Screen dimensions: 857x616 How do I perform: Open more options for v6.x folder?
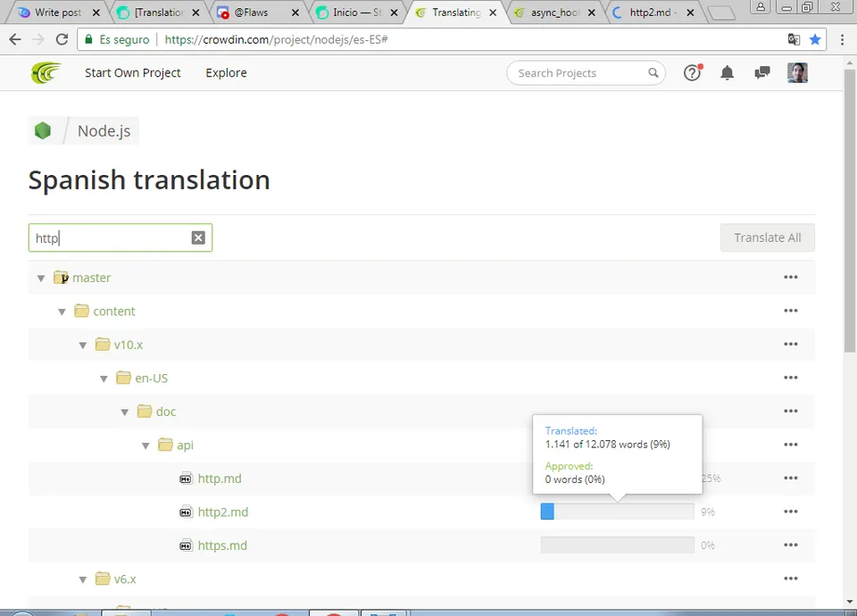[x=791, y=579]
